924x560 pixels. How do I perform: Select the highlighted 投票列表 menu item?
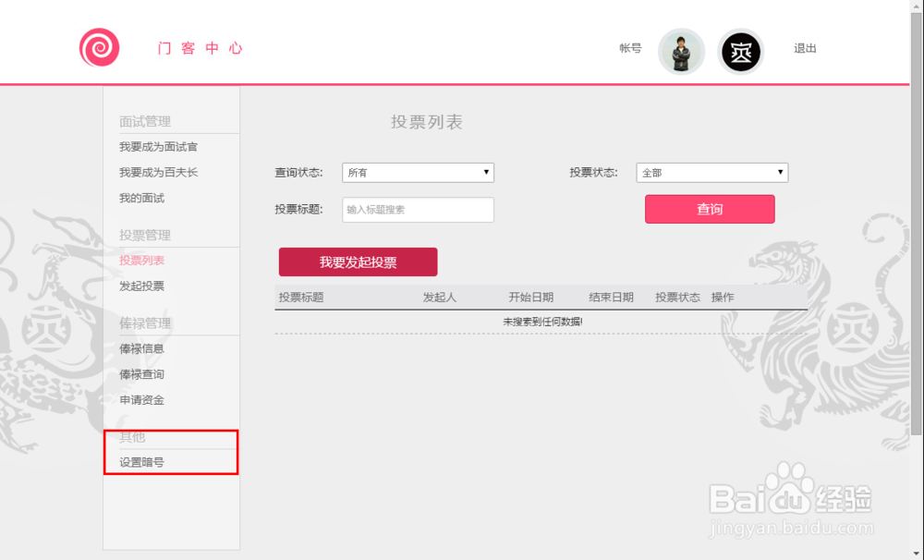point(140,260)
